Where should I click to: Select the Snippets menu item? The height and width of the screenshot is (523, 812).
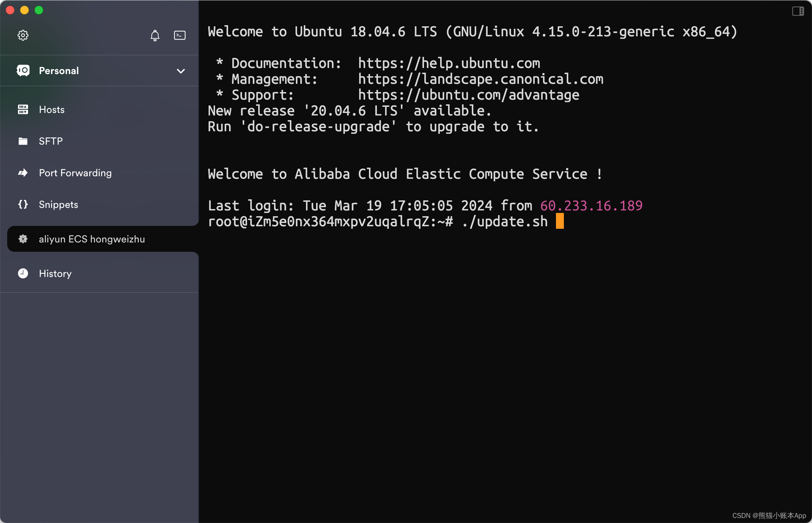click(x=58, y=204)
